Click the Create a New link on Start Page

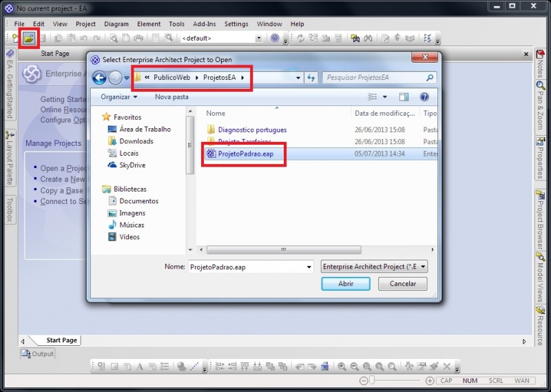(x=63, y=179)
